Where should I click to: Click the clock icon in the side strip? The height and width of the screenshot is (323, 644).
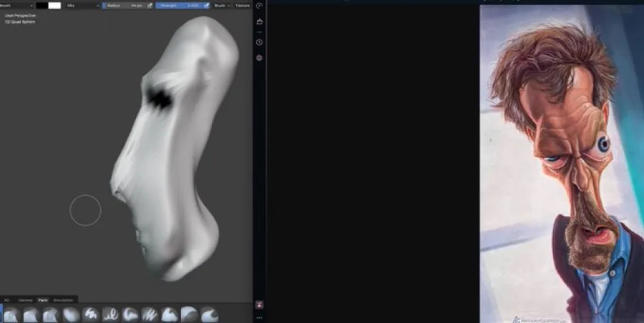(x=259, y=42)
